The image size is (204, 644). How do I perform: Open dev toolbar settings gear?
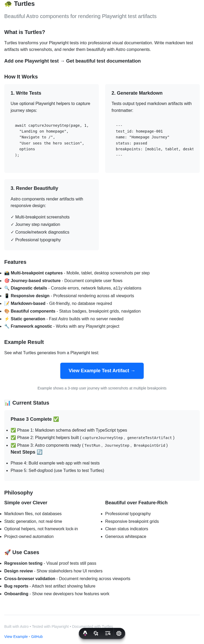click(119, 633)
